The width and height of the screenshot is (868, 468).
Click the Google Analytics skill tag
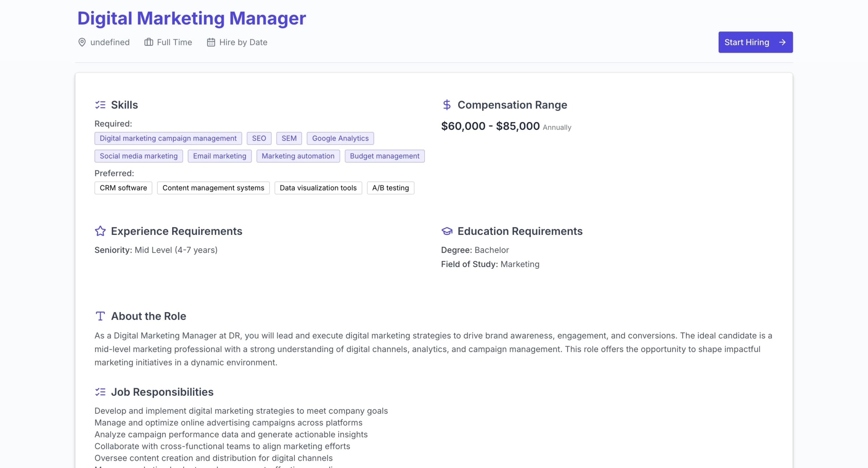(x=340, y=138)
